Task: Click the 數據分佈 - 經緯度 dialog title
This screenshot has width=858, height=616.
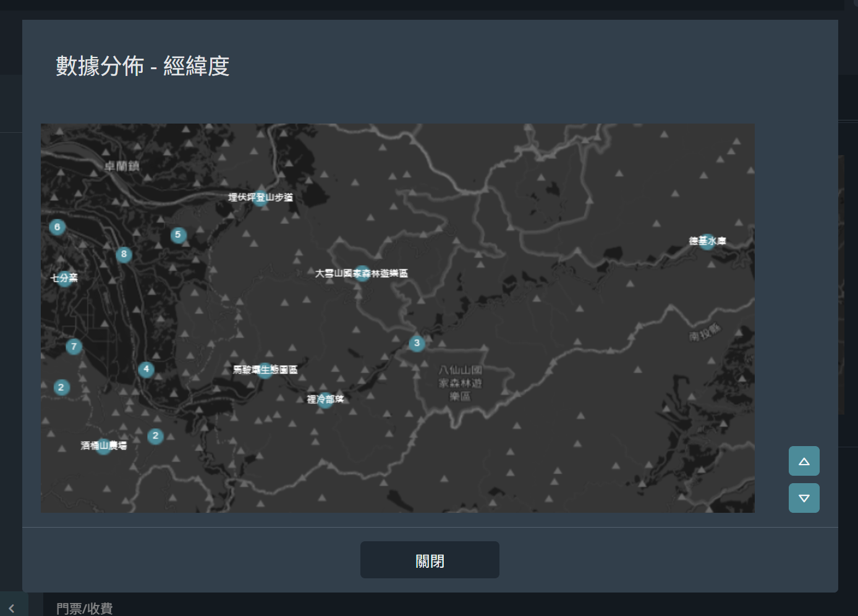Action: click(x=143, y=66)
